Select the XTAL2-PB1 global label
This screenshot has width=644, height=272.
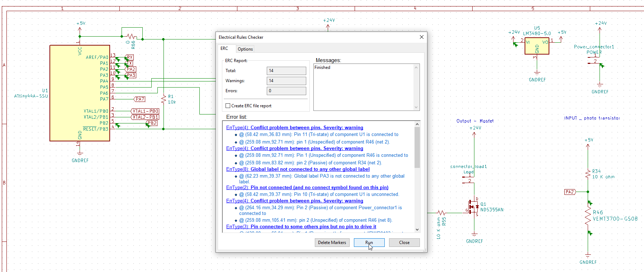pos(145,117)
